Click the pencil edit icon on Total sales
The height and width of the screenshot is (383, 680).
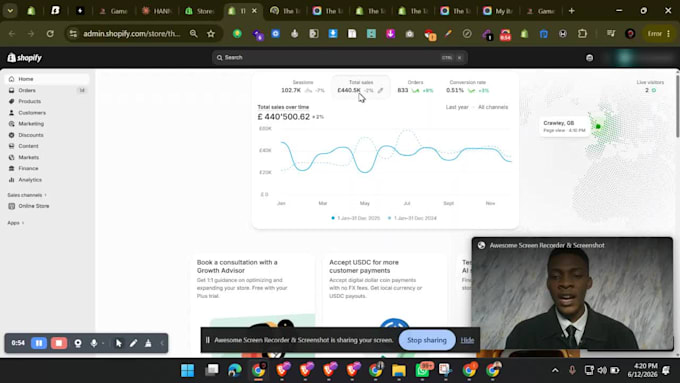click(380, 91)
